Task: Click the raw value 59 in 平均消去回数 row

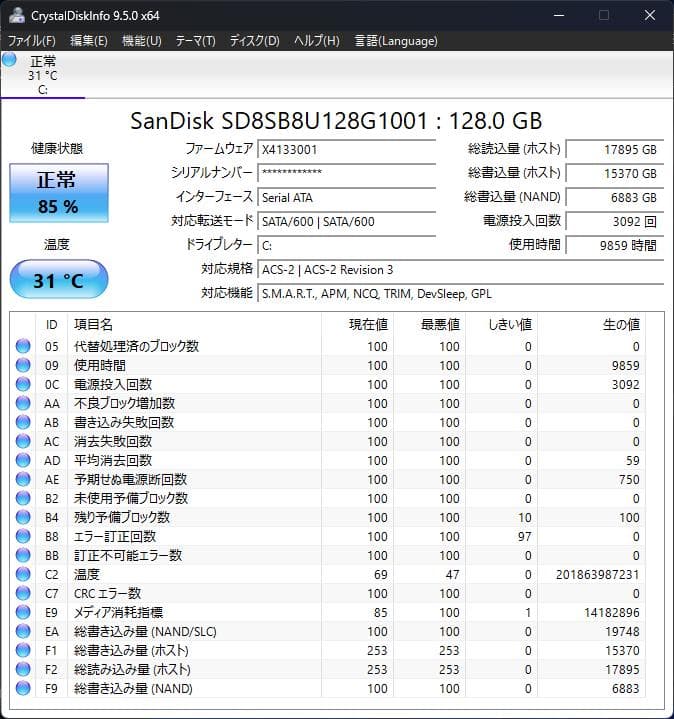Action: [633, 460]
